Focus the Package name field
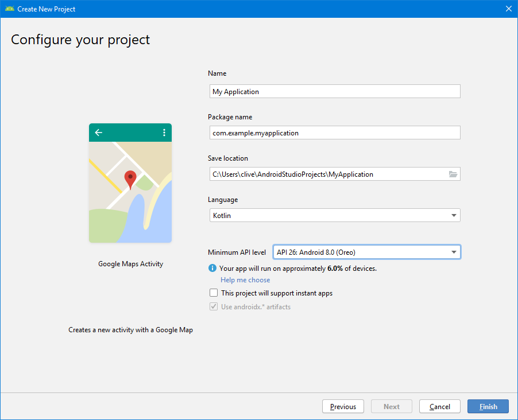This screenshot has height=420, width=518. [x=334, y=133]
